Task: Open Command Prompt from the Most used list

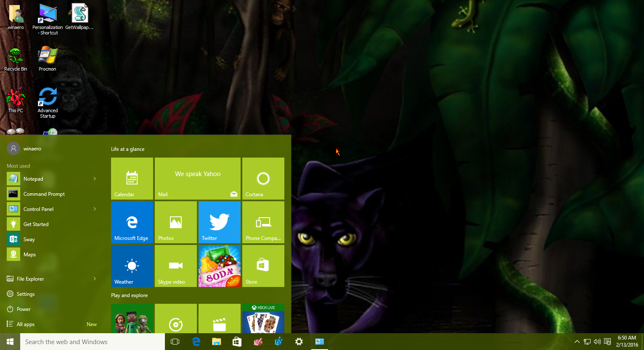Action: pyautogui.click(x=52, y=194)
